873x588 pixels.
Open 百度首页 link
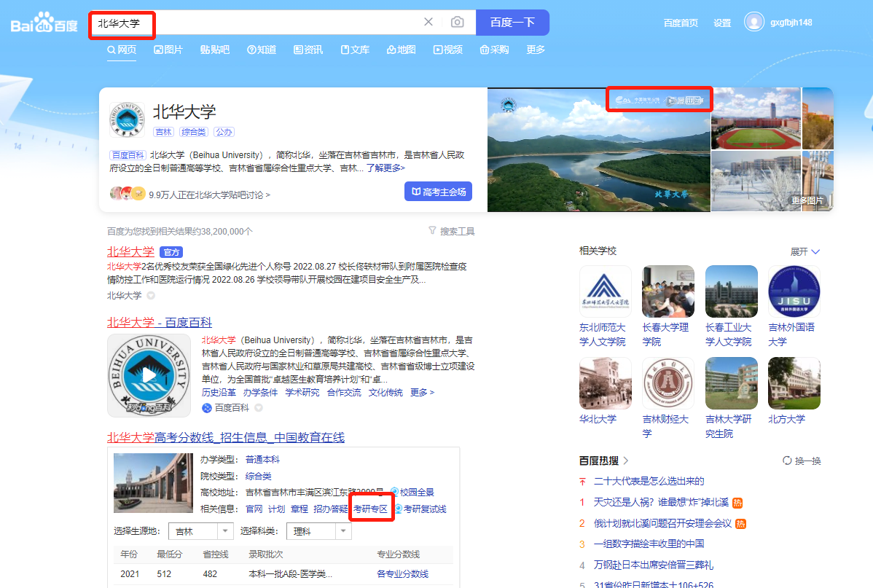681,23
